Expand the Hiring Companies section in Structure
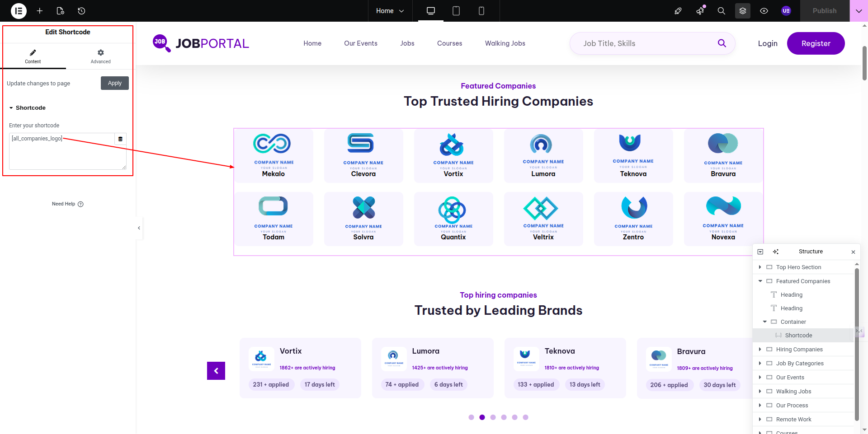This screenshot has width=868, height=434. click(760, 349)
